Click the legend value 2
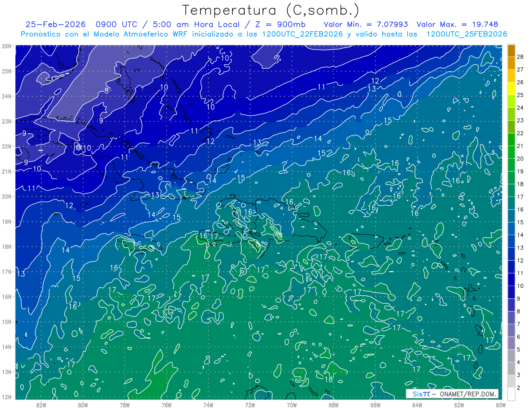Screen dimensions: 532x411 tap(519, 388)
